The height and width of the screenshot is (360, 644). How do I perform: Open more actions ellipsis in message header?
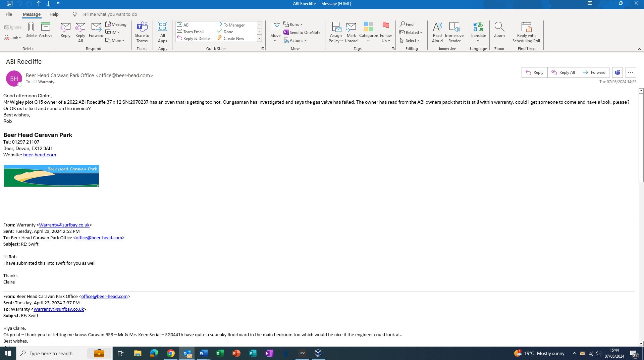(x=631, y=72)
